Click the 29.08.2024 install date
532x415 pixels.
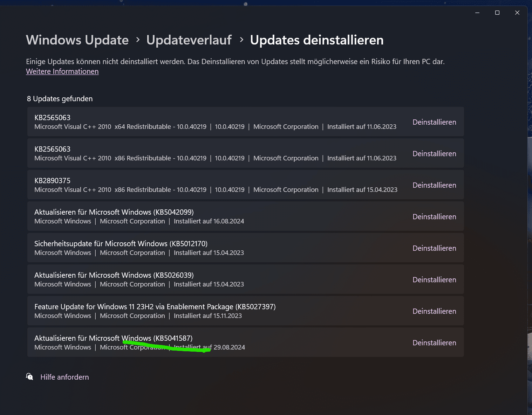(x=229, y=347)
